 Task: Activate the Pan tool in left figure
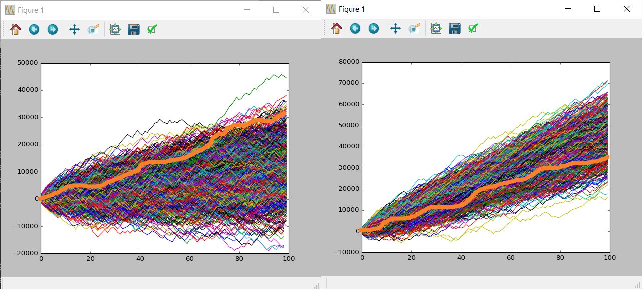tap(74, 29)
